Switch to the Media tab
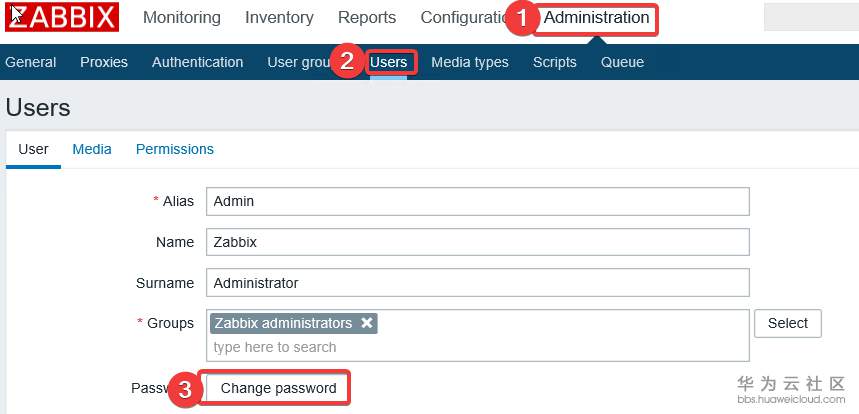859x414 pixels. (x=92, y=149)
